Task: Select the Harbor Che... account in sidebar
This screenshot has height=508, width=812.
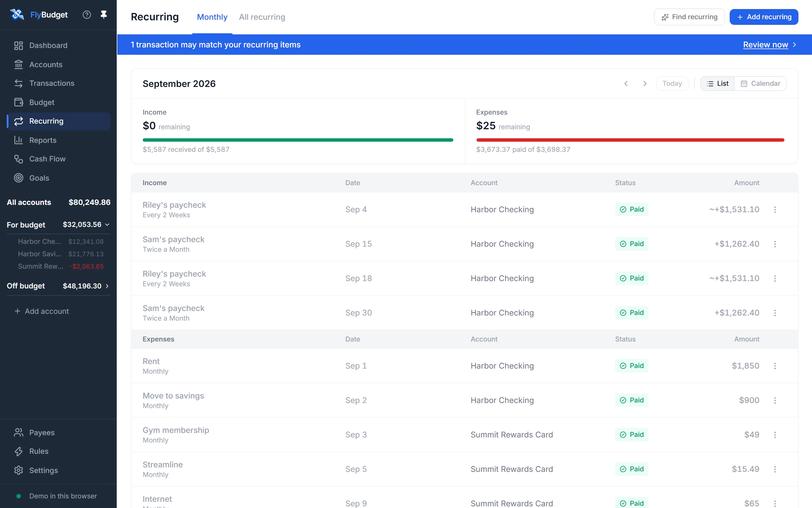Action: [x=60, y=242]
